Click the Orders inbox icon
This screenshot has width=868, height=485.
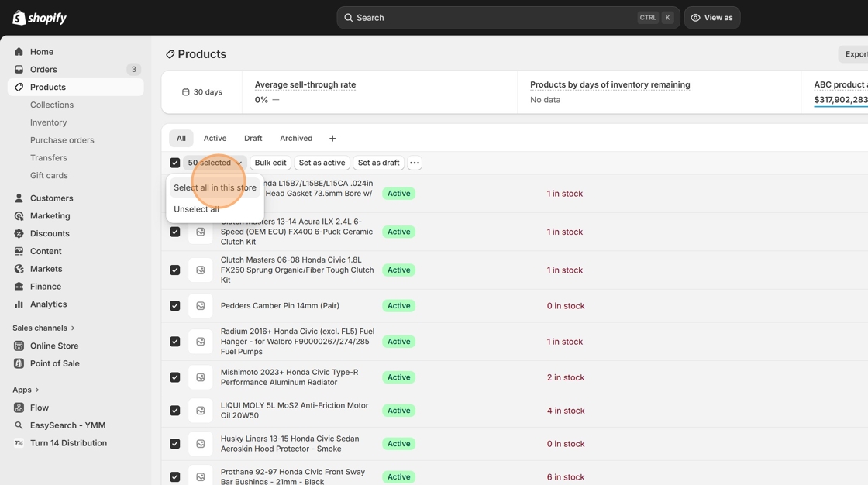click(x=19, y=69)
